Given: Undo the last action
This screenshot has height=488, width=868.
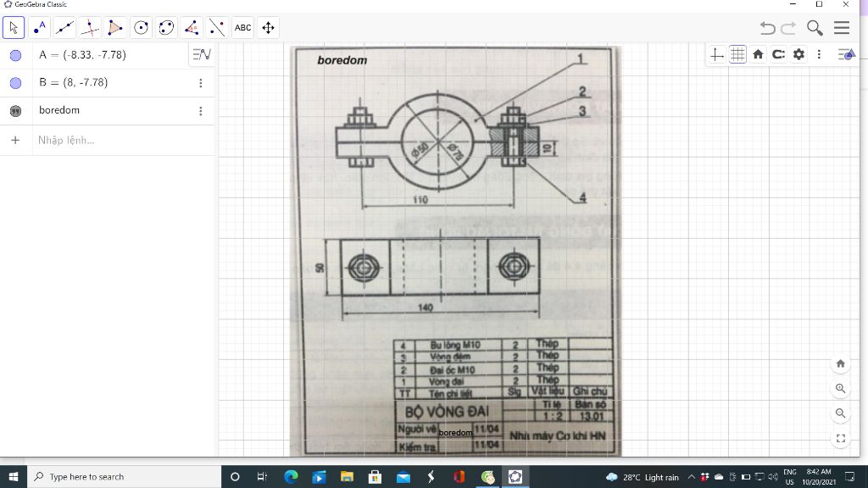Looking at the screenshot, I should 767,28.
